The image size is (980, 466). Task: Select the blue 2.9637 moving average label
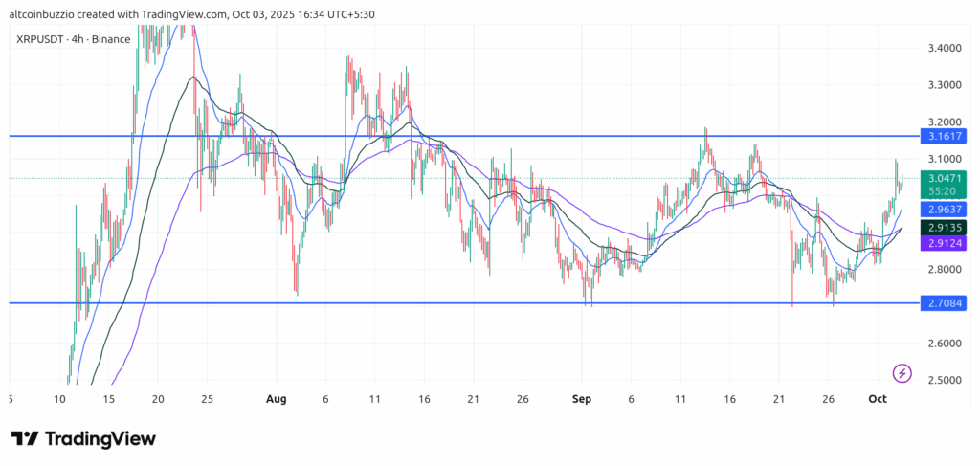coord(944,209)
